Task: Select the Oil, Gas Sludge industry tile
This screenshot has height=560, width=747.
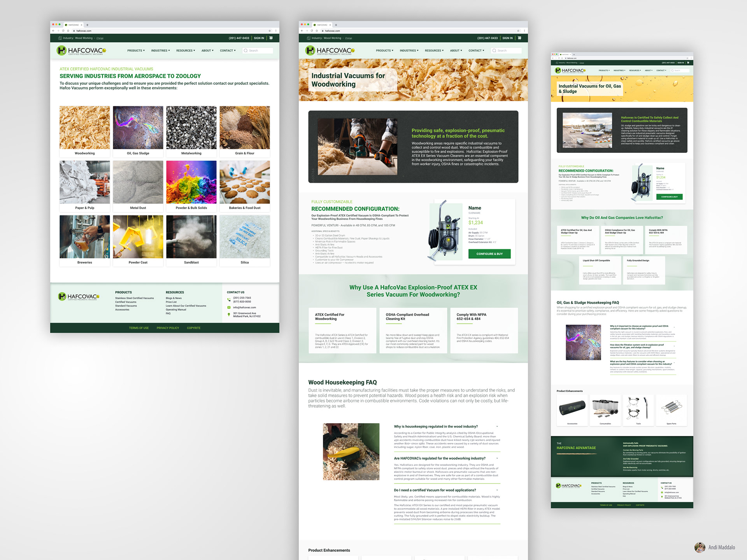Action: [138, 131]
